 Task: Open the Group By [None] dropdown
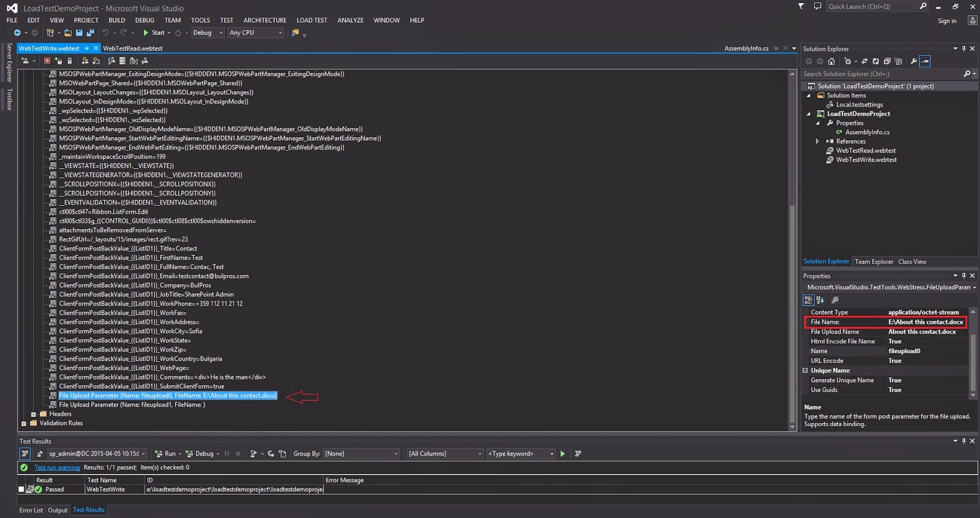click(x=361, y=454)
